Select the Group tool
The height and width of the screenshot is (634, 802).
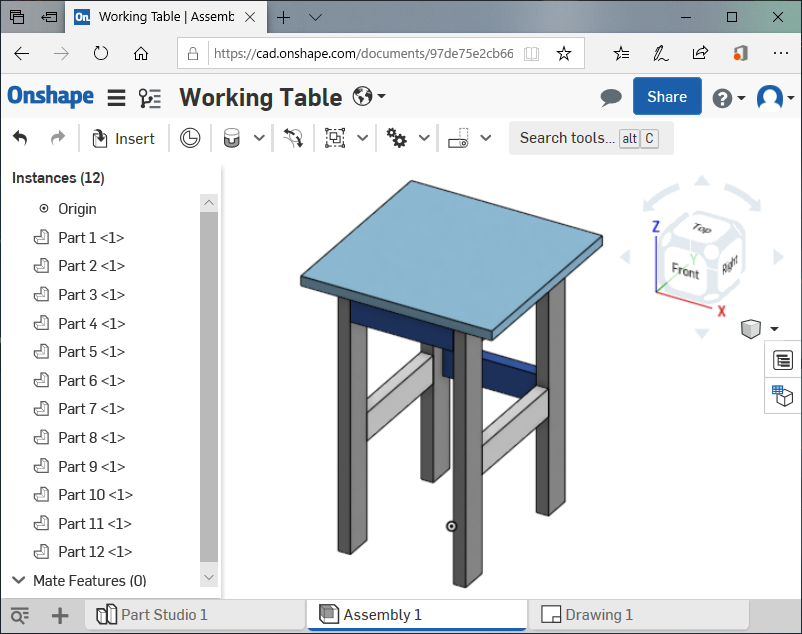(x=335, y=138)
